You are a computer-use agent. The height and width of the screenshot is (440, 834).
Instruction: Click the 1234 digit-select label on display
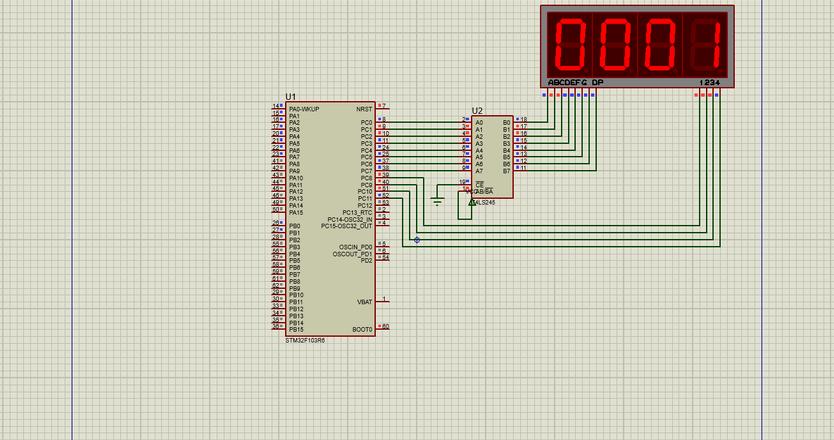point(710,82)
